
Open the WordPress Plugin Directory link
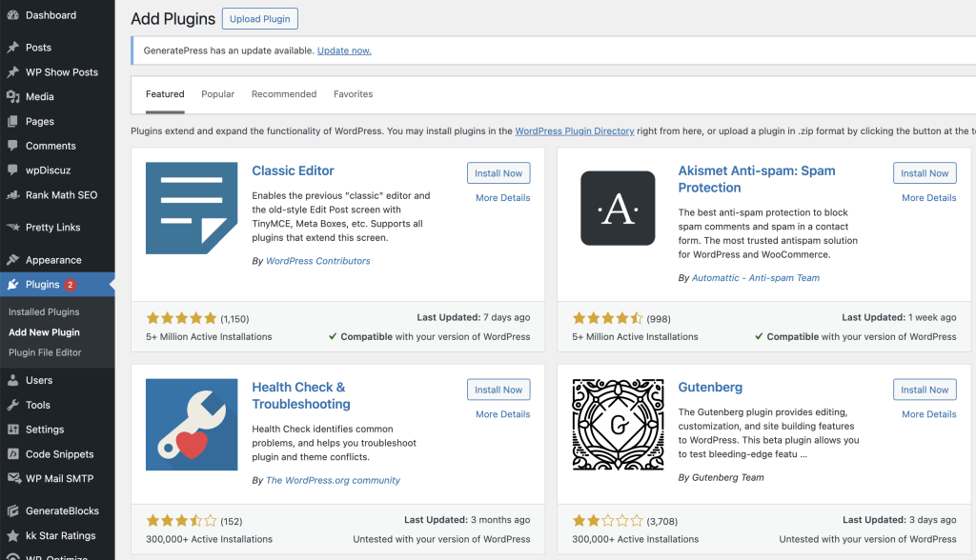pos(575,131)
